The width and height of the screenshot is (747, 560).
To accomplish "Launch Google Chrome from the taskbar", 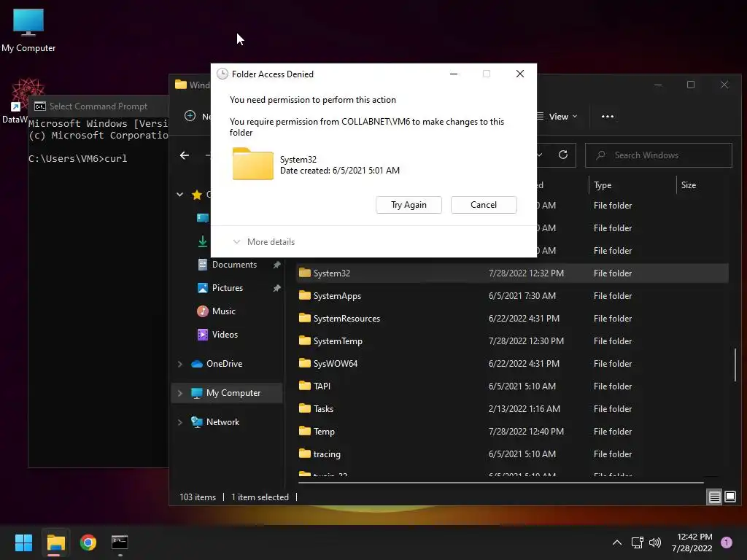I will point(88,542).
